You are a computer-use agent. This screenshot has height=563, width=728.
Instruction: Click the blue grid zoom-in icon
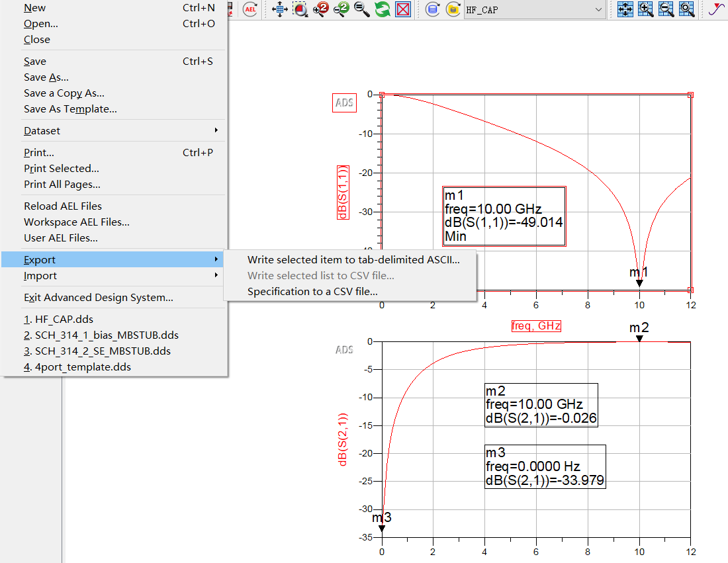(645, 9)
